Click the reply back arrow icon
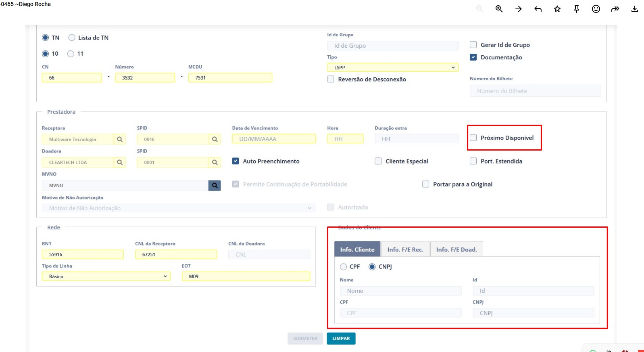 click(538, 9)
